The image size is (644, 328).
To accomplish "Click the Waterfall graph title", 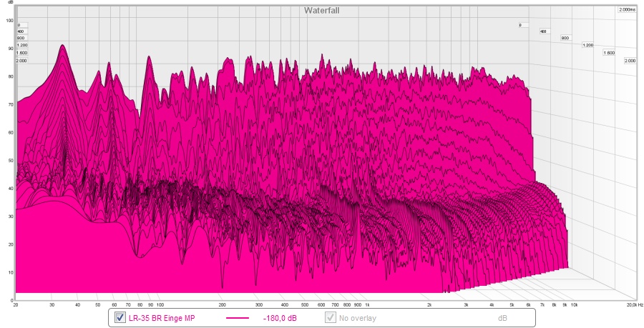I will pos(321,10).
